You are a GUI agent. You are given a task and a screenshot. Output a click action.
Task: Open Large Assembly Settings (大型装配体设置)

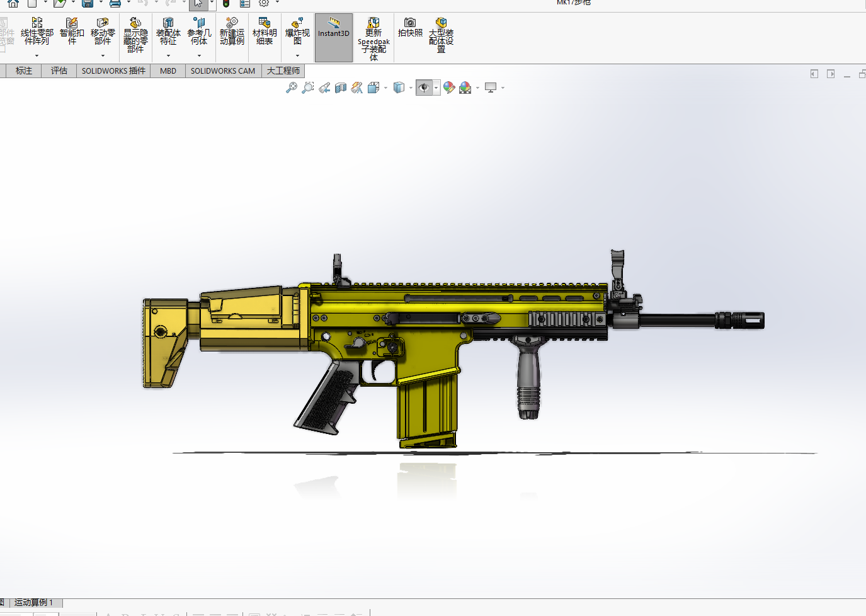pyautogui.click(x=441, y=35)
